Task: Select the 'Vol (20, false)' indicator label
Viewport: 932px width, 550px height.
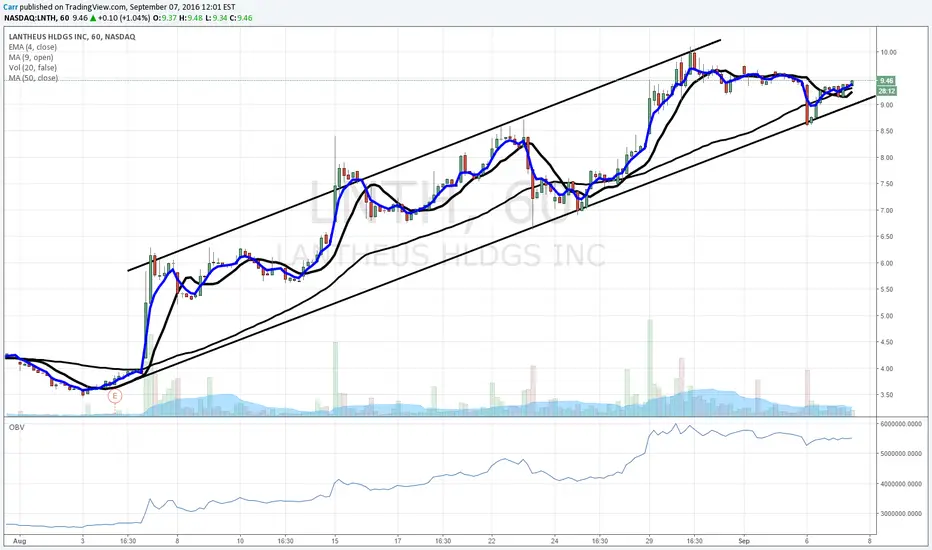Action: (x=33, y=68)
